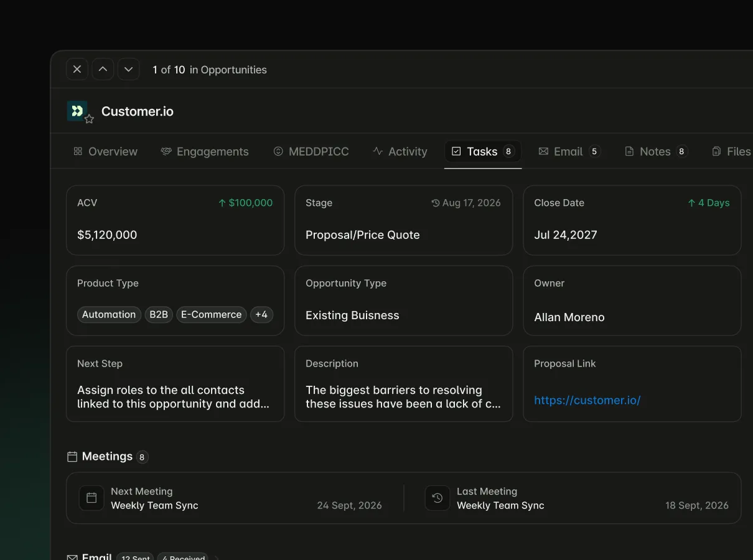
Task: Click the E-Commerce product tag
Action: (x=211, y=315)
